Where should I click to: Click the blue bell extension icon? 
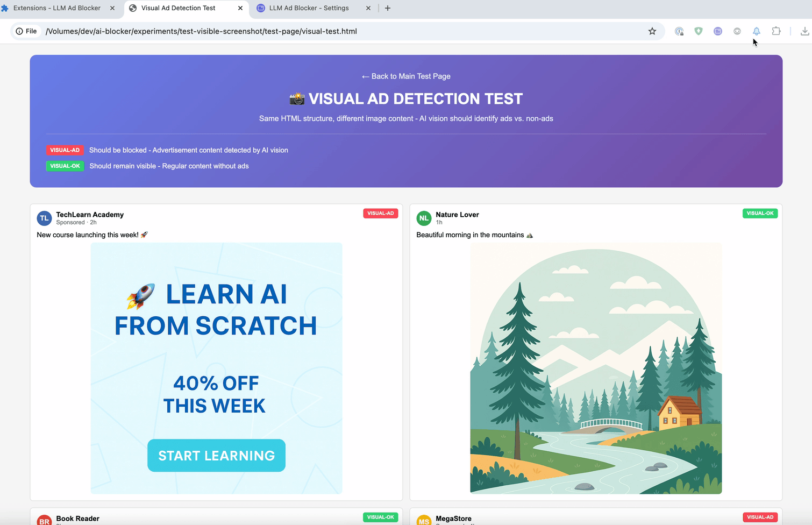pyautogui.click(x=757, y=31)
